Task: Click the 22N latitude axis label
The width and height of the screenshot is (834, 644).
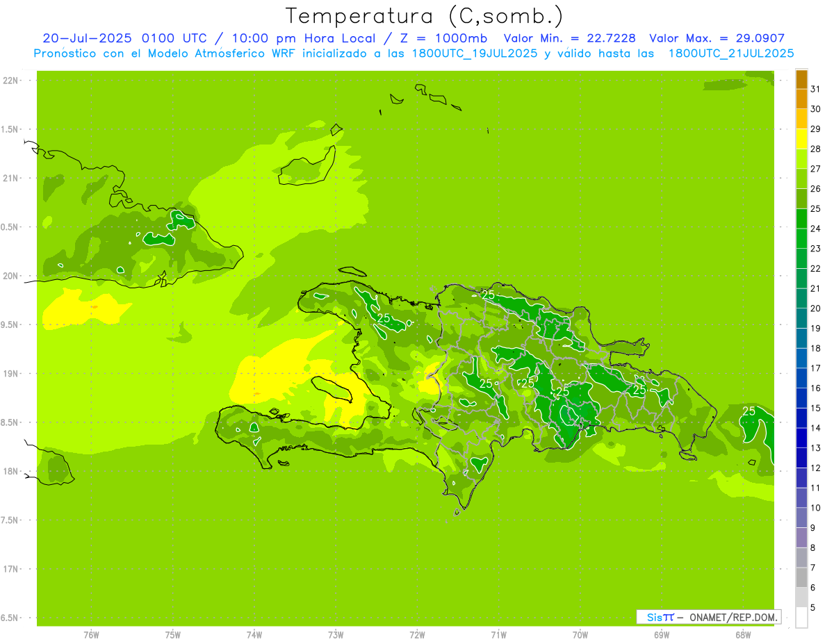Action: [x=10, y=80]
